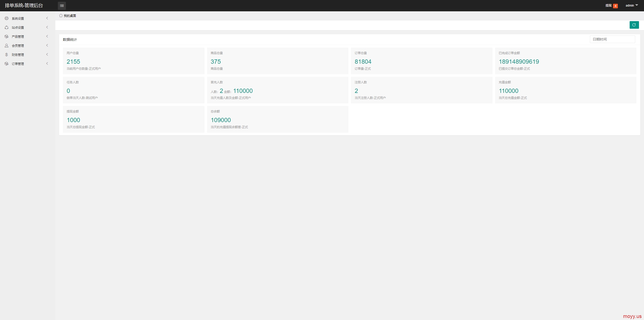
Task: Click the 产品管理 cube icon
Action: (7, 37)
